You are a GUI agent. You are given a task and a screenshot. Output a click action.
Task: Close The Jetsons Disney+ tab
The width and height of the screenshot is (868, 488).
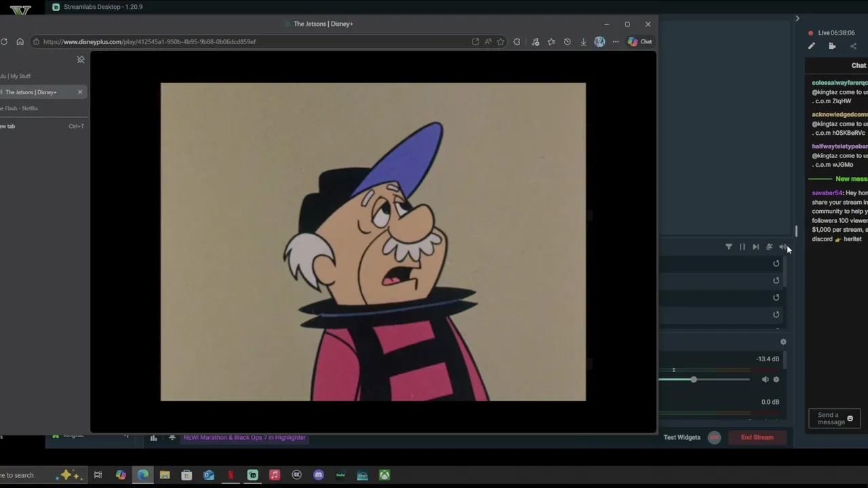pos(80,92)
